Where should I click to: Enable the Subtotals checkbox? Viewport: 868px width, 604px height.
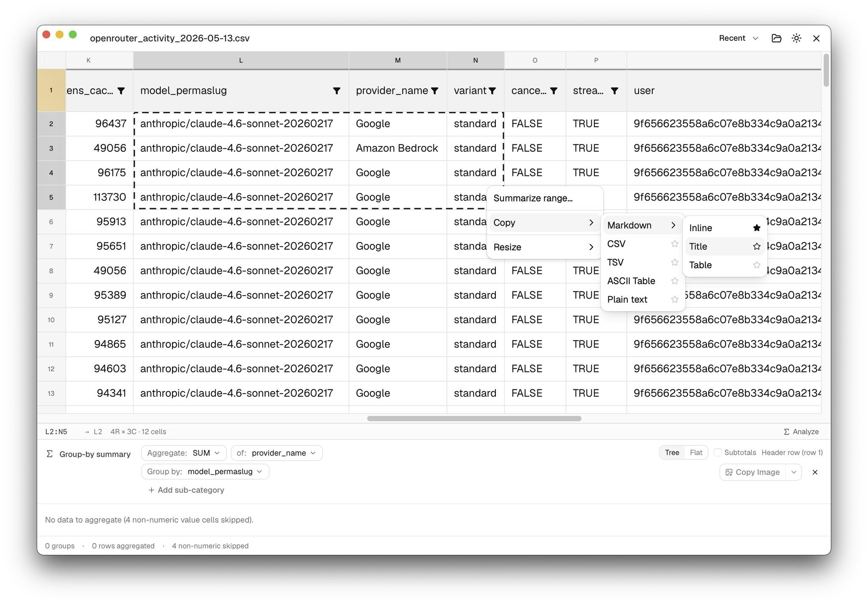pyautogui.click(x=718, y=453)
